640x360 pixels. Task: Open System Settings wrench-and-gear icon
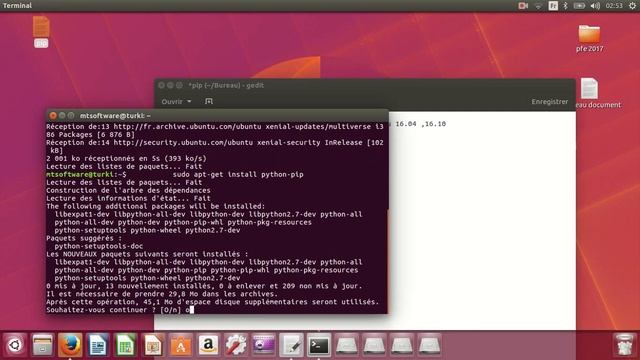236,345
